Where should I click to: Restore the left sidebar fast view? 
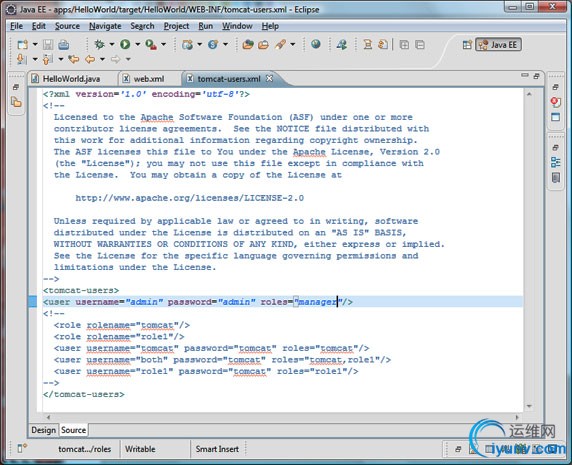coord(16,87)
